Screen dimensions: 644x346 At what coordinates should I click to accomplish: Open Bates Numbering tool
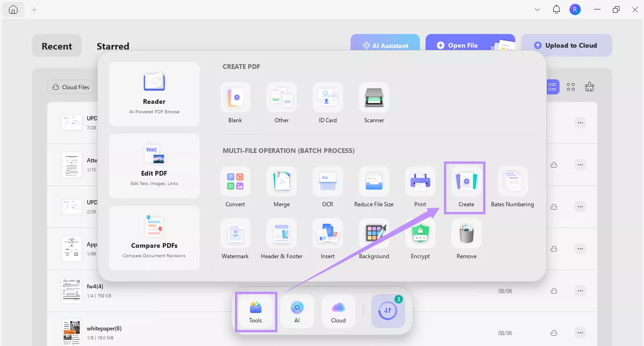[x=512, y=182]
